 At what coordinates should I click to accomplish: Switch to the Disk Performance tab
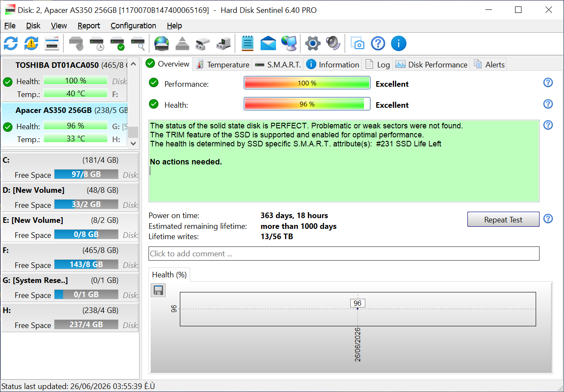431,64
